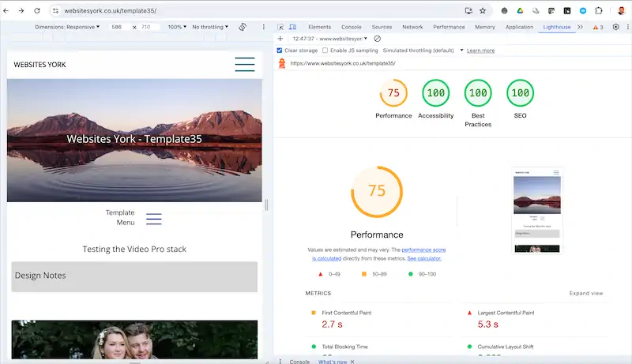632x364 pixels.
Task: Open the black square arrow extension
Action: pyautogui.click(x=567, y=11)
